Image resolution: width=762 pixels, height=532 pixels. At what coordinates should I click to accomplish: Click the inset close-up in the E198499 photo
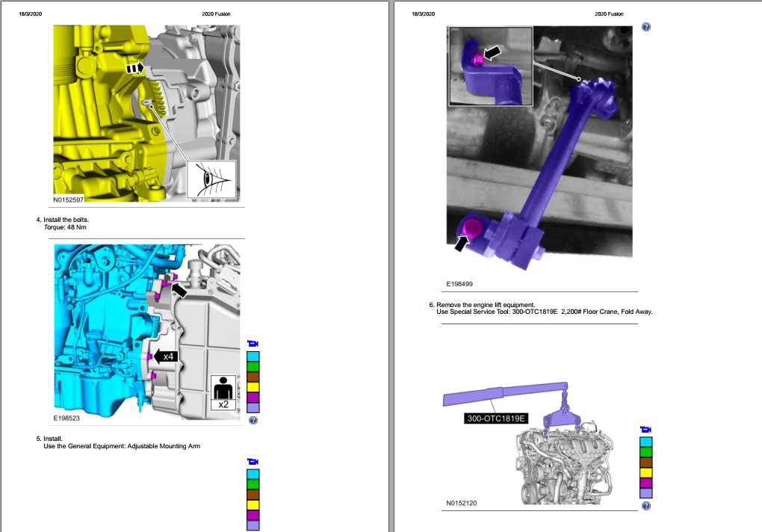(491, 66)
